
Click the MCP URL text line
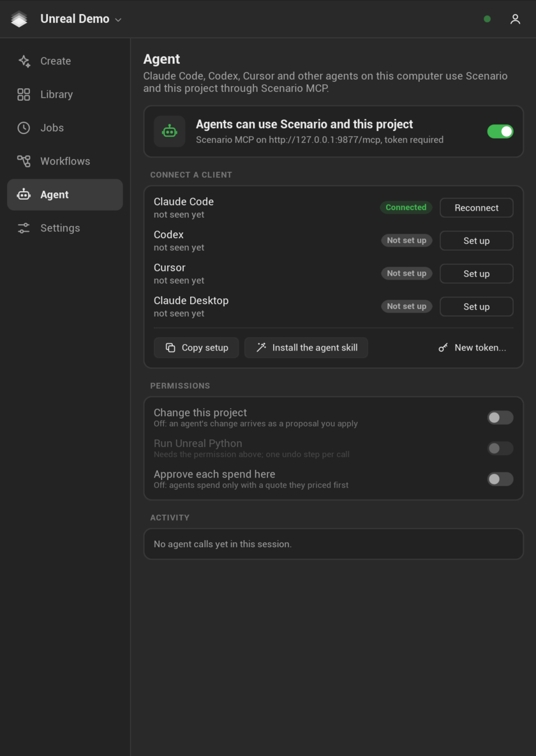tap(320, 140)
